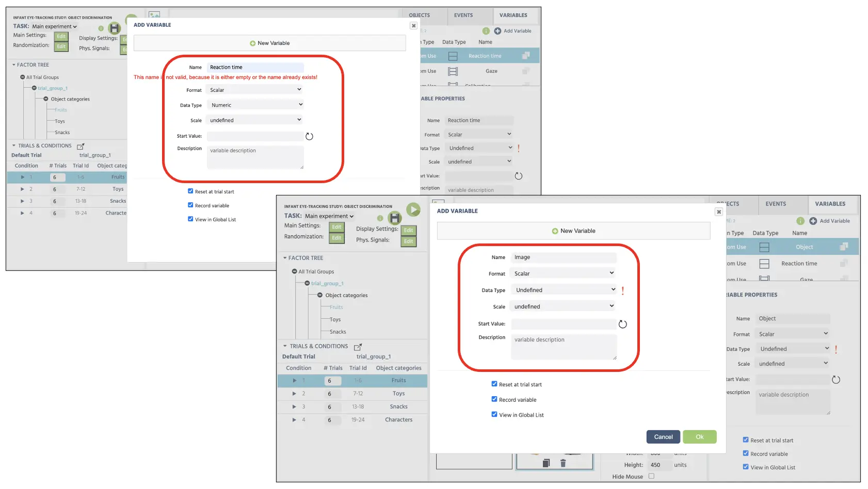Open Data Type dropdown showing Numeric, upper-left dialog

(255, 105)
